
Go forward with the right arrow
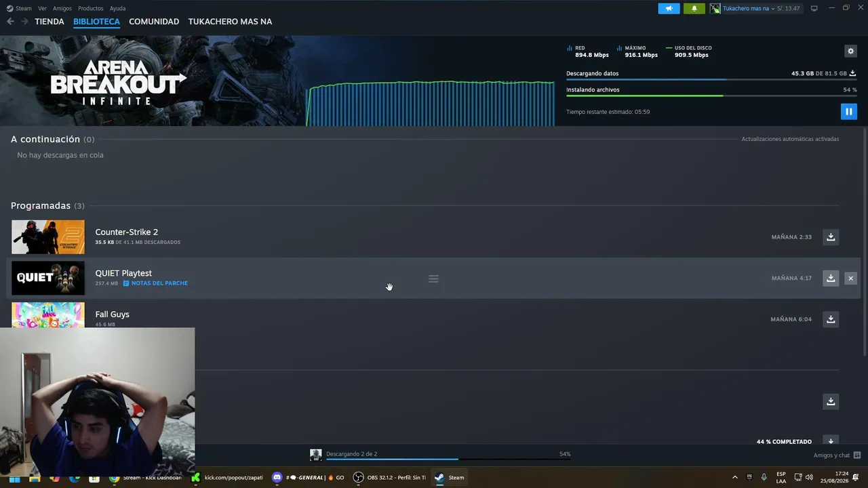click(24, 22)
